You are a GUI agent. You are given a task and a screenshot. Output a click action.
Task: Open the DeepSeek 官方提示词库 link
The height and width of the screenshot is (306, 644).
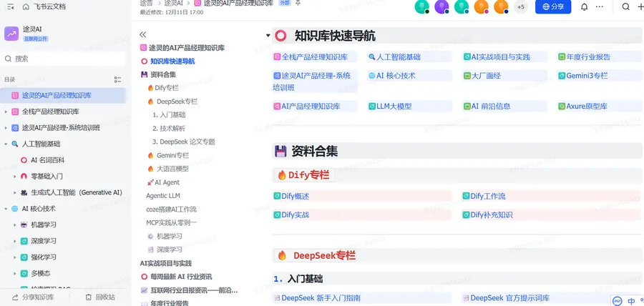click(509, 298)
